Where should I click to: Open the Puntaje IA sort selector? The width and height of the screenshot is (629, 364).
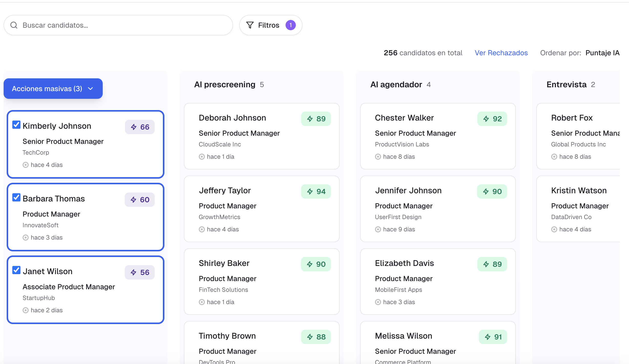tap(602, 53)
